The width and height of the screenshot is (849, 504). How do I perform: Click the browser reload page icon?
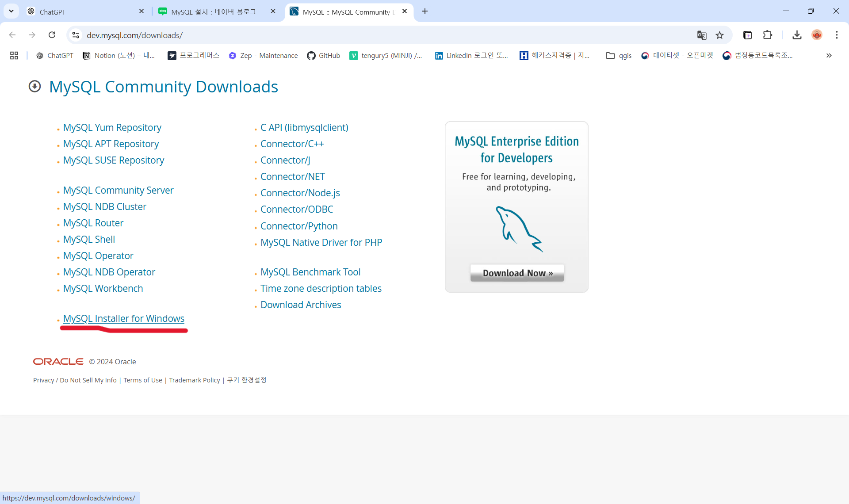click(52, 35)
